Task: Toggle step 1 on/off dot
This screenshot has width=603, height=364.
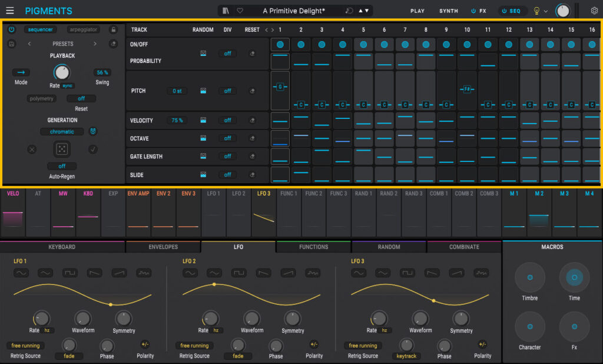Action: [280, 44]
